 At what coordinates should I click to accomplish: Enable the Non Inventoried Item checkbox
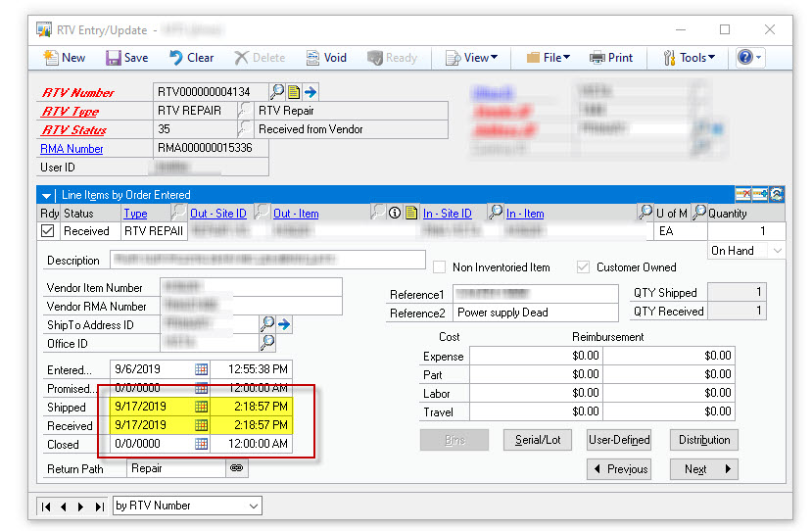(440, 267)
